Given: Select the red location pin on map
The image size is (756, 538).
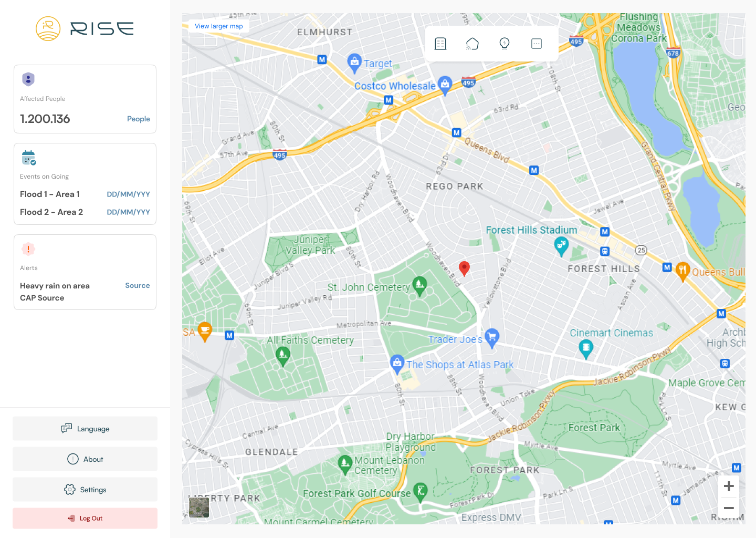Looking at the screenshot, I should click(464, 268).
